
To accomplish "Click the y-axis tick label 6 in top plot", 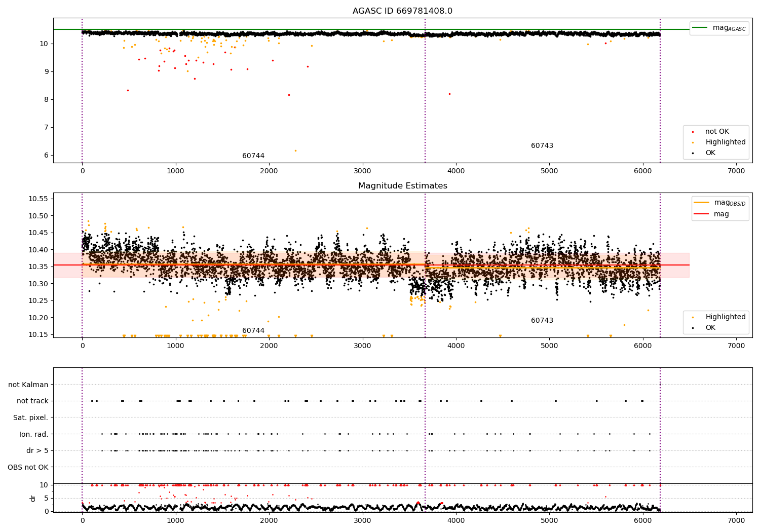I will [46, 156].
